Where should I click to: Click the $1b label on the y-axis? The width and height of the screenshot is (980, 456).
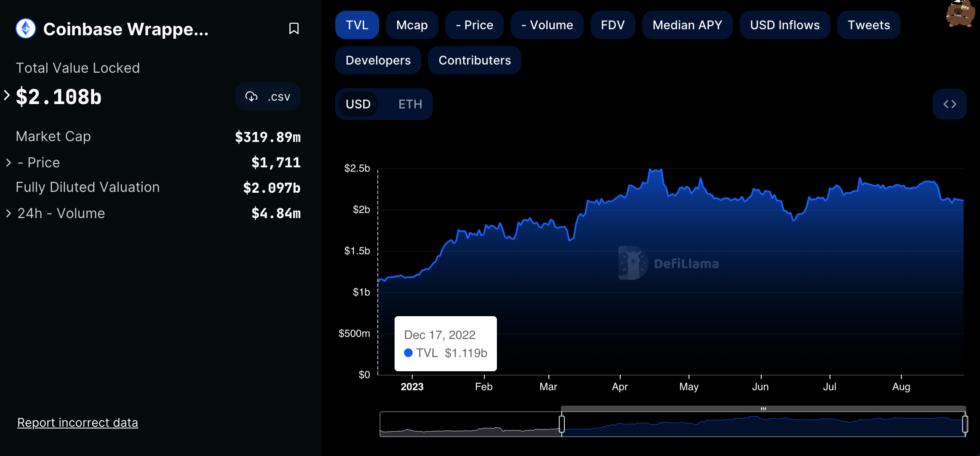pos(361,292)
